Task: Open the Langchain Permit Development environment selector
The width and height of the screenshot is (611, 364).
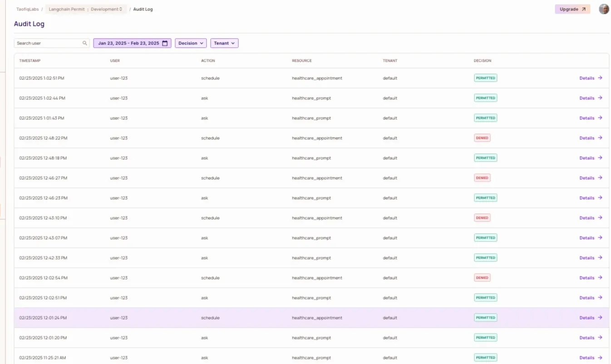Action: coord(86,9)
